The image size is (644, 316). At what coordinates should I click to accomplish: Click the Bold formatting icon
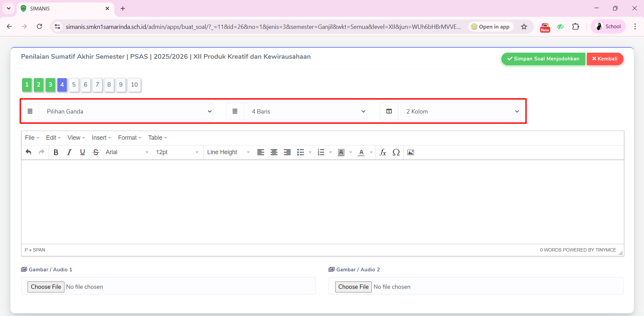click(56, 152)
